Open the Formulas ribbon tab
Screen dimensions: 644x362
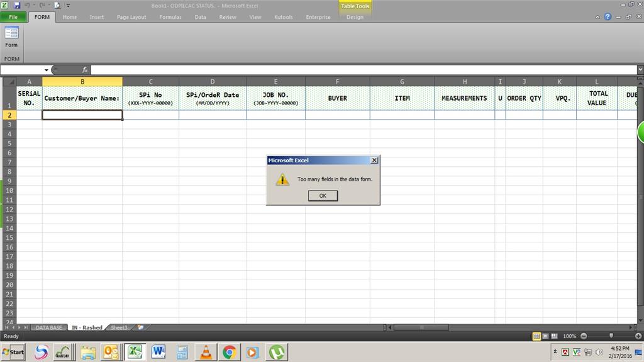170,17
